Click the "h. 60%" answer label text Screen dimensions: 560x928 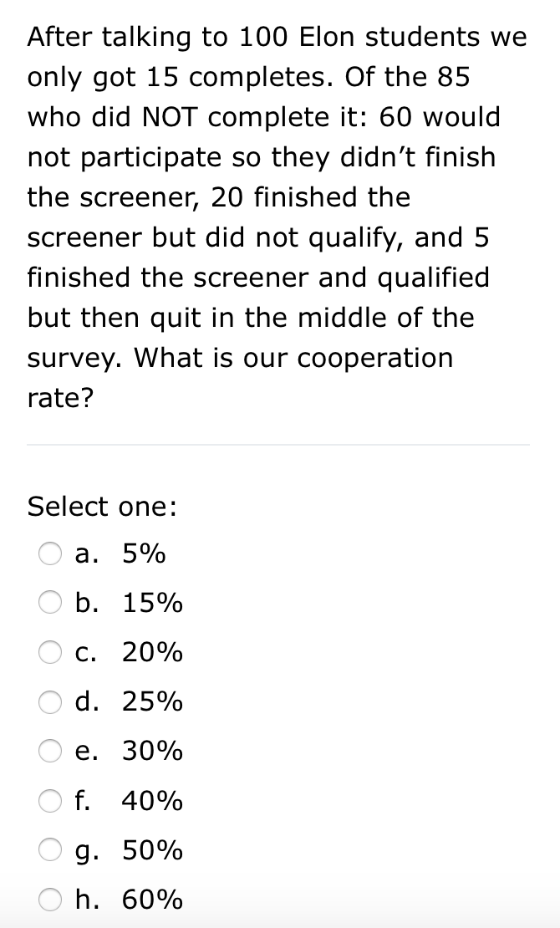[x=129, y=900]
